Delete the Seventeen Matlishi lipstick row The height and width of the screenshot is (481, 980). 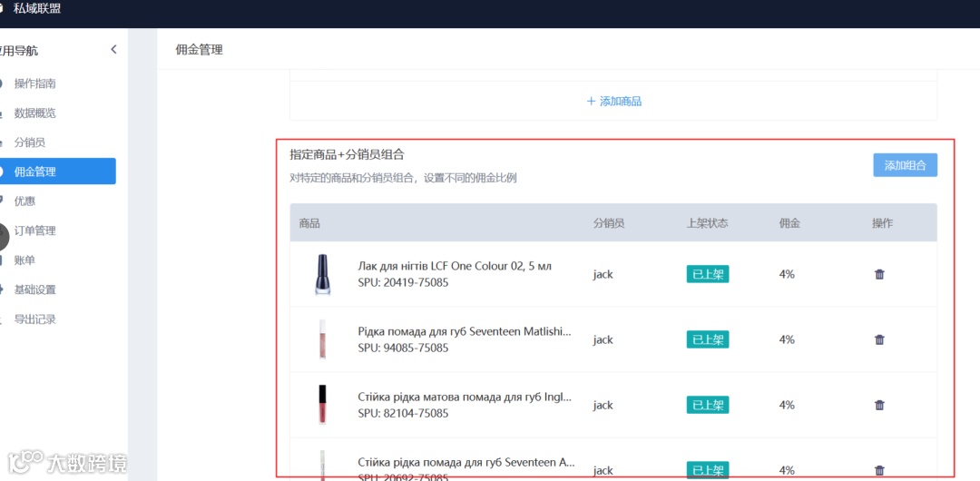point(879,339)
